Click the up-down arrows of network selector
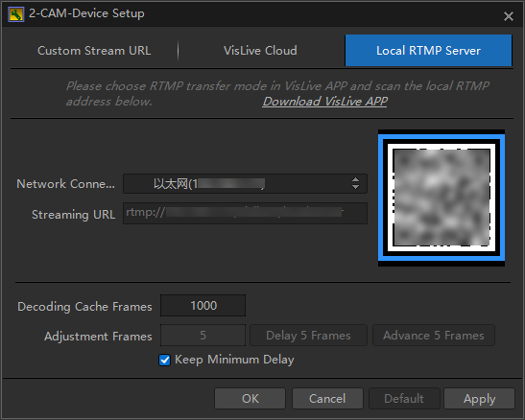The width and height of the screenshot is (525, 420). [x=355, y=183]
